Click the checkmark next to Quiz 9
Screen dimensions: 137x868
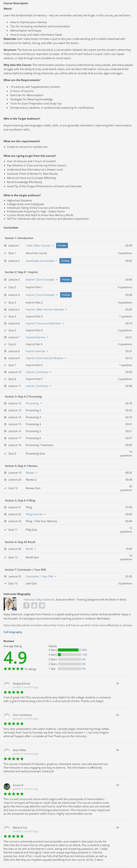click(5, 453)
